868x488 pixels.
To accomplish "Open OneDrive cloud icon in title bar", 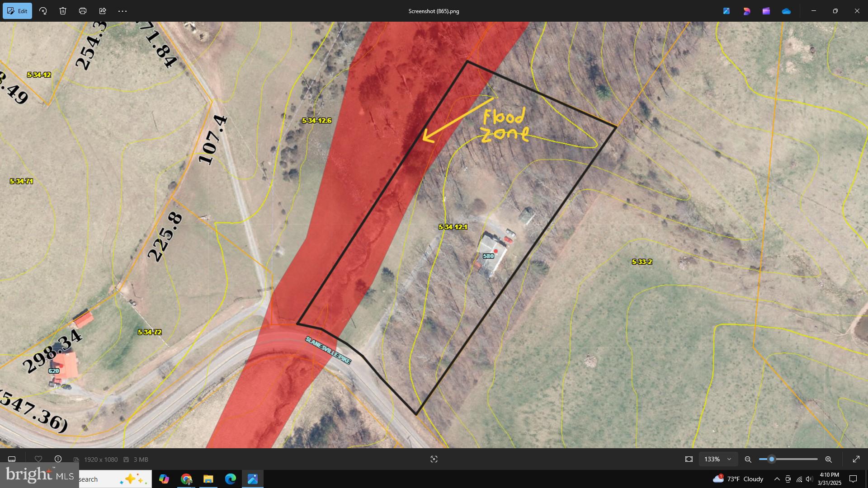I will coord(786,11).
